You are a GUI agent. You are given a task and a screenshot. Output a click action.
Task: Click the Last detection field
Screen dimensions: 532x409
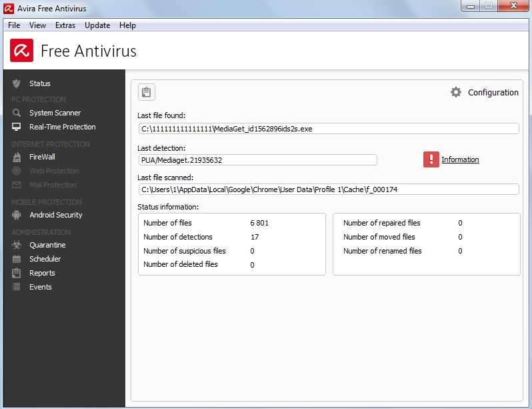[257, 160]
